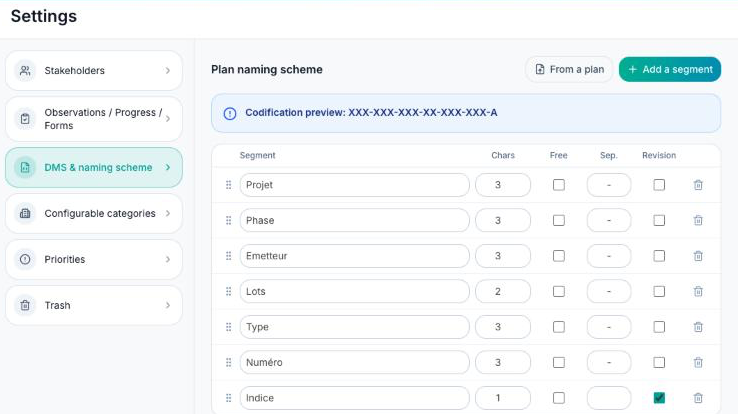Delete the Numéro segment
Image resolution: width=738 pixels, height=414 pixels.
[x=698, y=362]
